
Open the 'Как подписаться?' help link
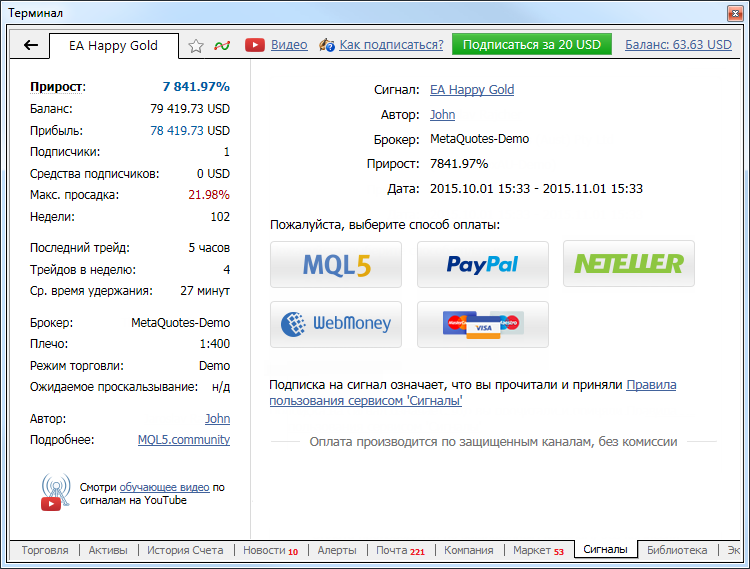click(x=391, y=45)
